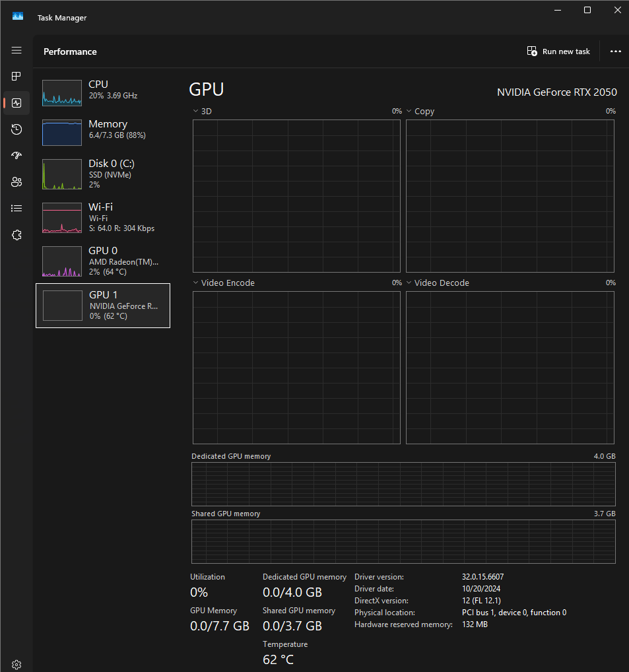Click the Performance page icon
The height and width of the screenshot is (672, 629).
(x=17, y=103)
